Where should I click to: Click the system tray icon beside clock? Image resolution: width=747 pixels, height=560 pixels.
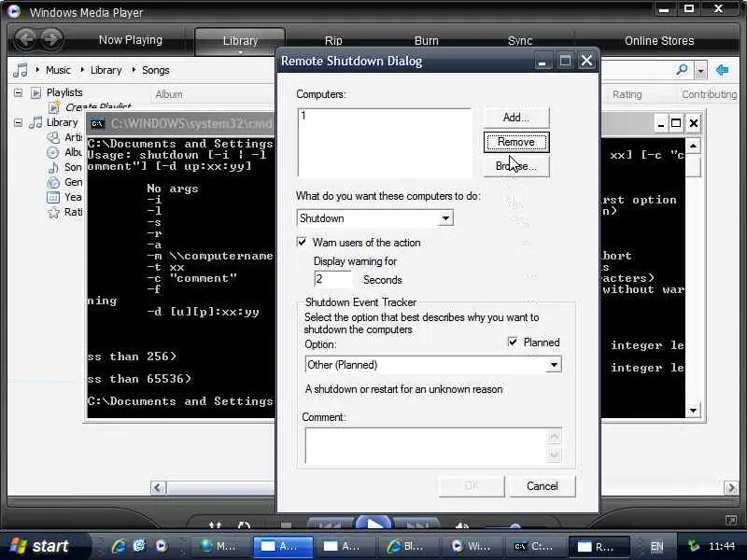click(x=694, y=546)
